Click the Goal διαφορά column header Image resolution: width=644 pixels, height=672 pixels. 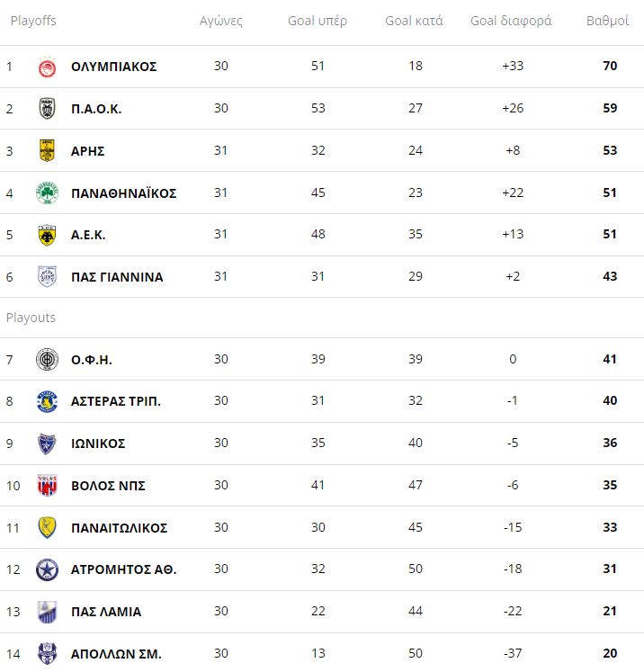coord(511,21)
